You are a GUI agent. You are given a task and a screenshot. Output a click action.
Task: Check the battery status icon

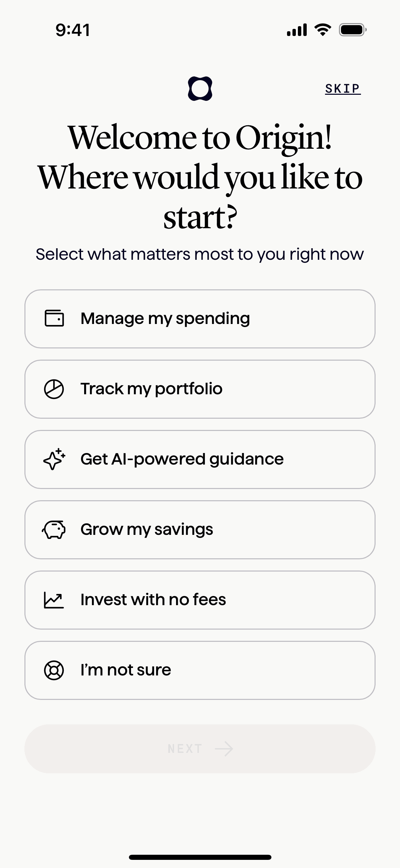pos(353,30)
